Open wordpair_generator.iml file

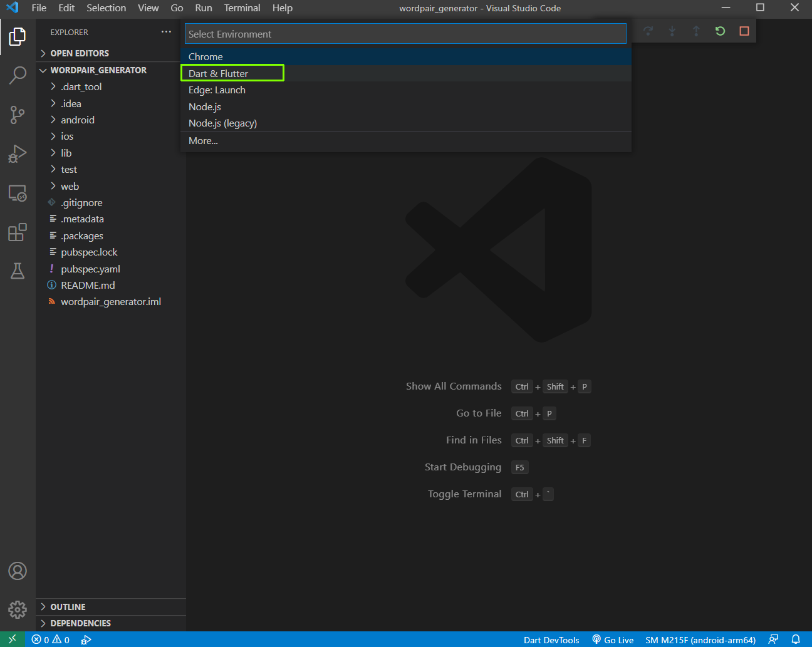(x=111, y=301)
